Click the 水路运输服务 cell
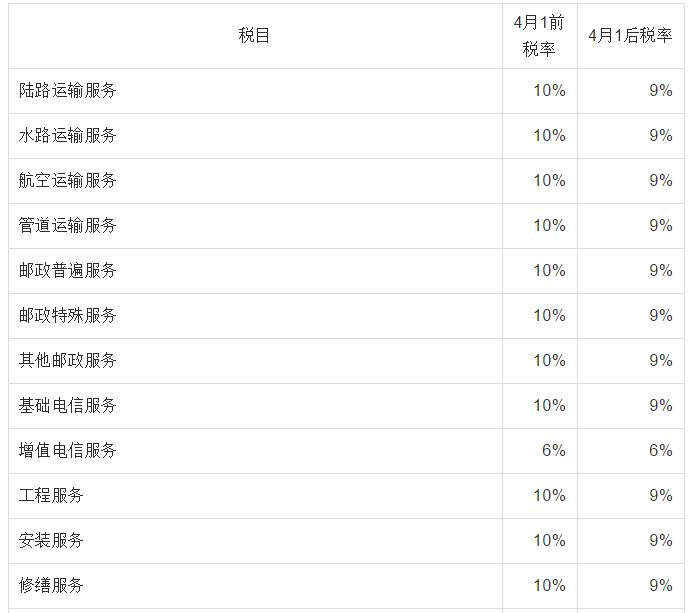This screenshot has width=690, height=613. pos(68,136)
